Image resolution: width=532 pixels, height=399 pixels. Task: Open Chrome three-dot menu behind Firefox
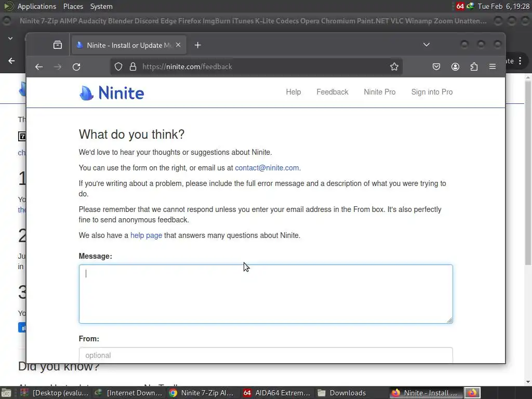click(x=520, y=61)
